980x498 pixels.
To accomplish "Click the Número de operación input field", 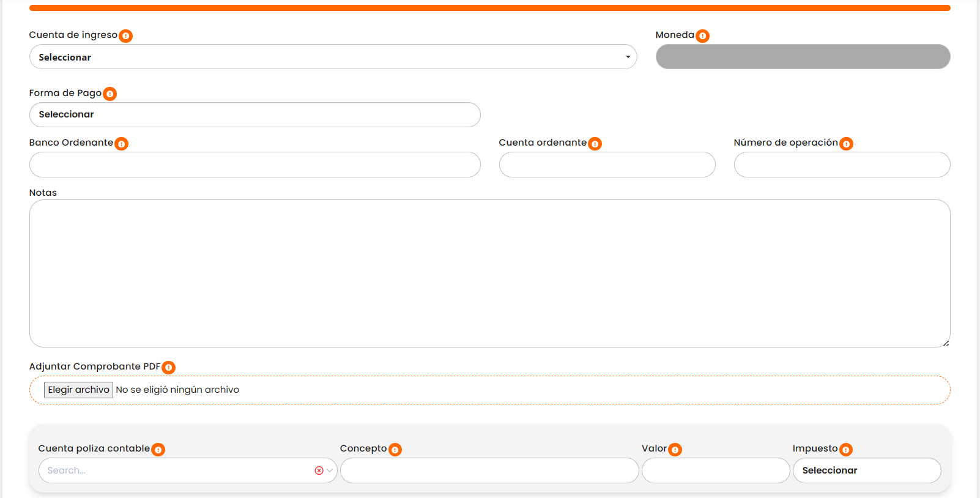I will pyautogui.click(x=842, y=165).
